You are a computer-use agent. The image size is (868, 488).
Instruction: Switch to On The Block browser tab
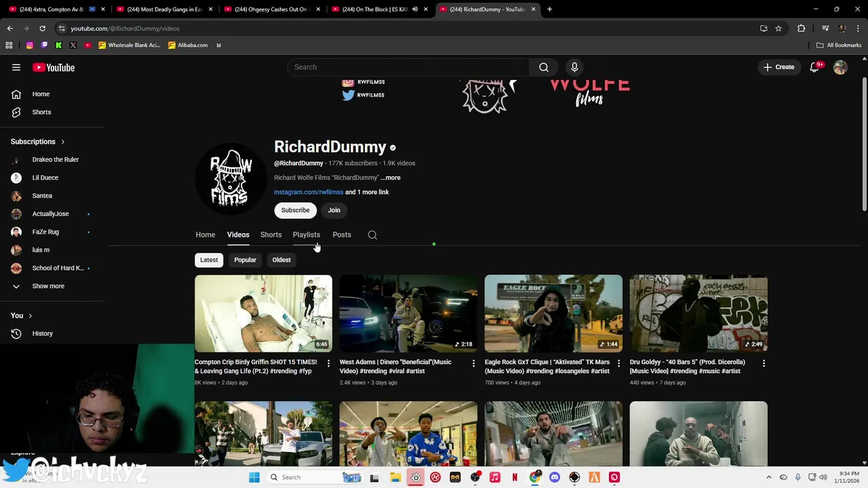tap(380, 9)
